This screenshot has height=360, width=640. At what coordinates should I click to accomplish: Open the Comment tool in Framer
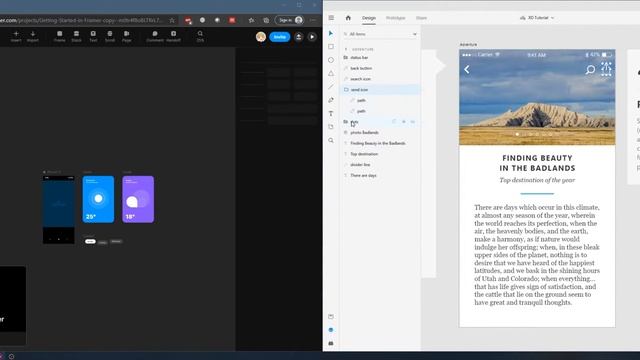155,36
